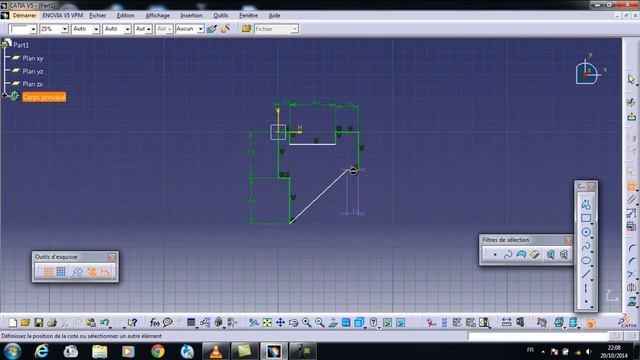Click the Undo arrow icon
Image resolution: width=640 pixels, height=360 pixels.
point(104,323)
